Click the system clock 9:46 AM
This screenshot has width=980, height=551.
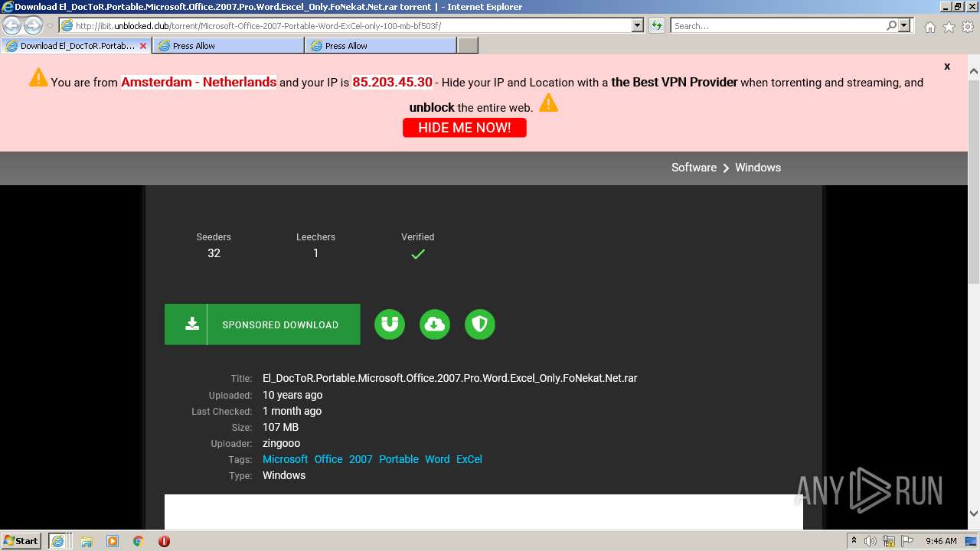click(941, 541)
